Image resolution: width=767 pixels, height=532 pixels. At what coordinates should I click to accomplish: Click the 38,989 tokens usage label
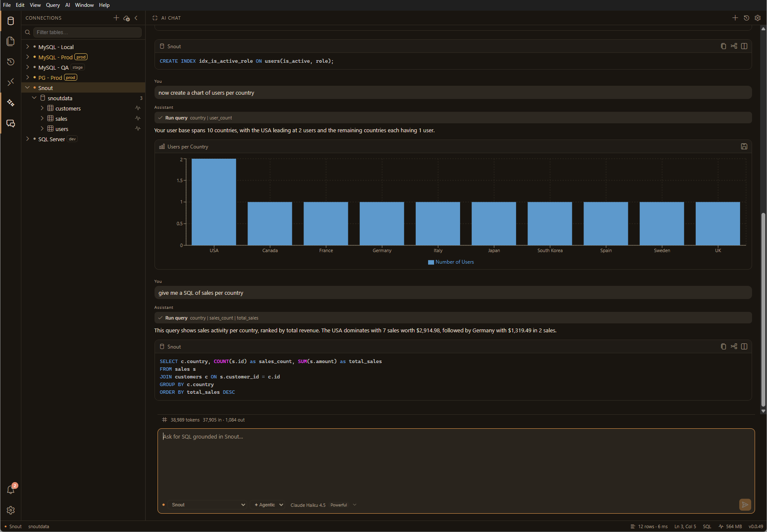(185, 420)
